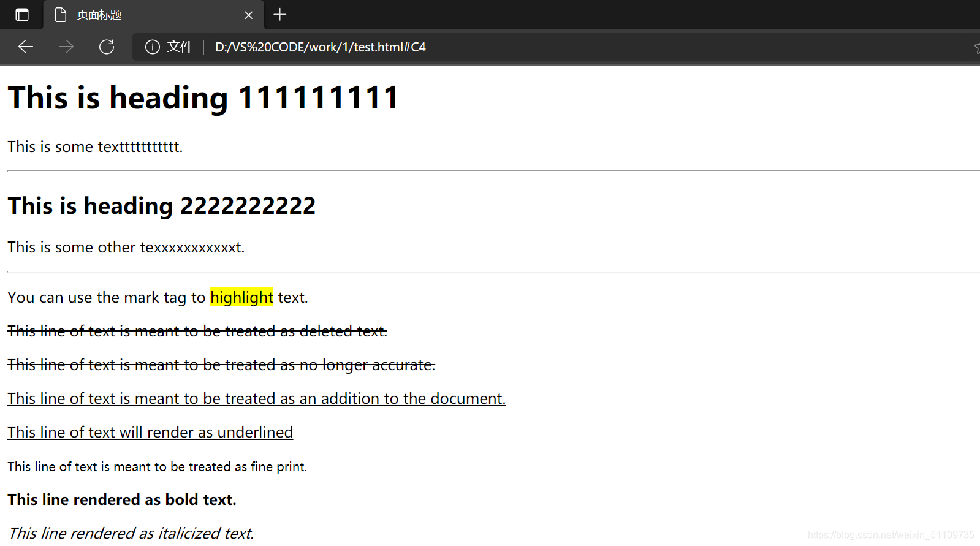Click the strikethrough 'deleted text' line

(x=197, y=332)
